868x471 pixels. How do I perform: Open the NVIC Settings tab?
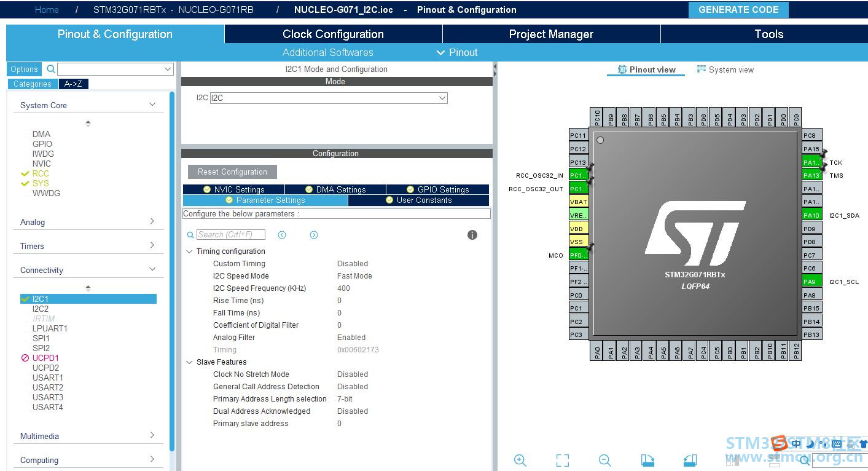233,189
